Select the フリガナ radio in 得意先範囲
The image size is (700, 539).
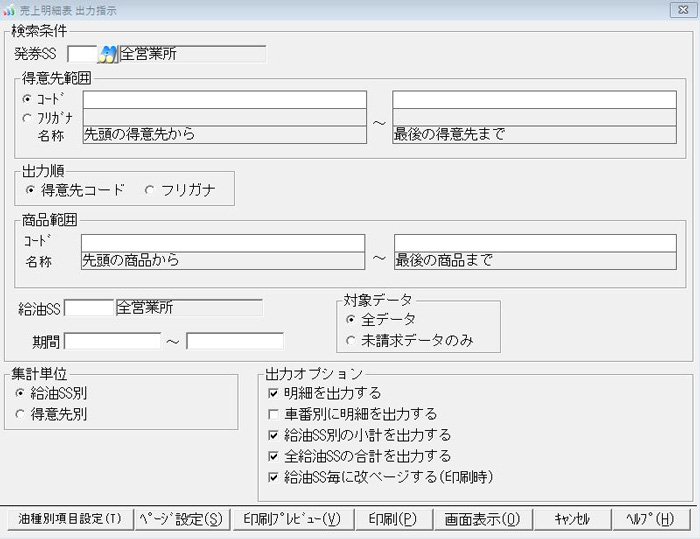[27, 117]
